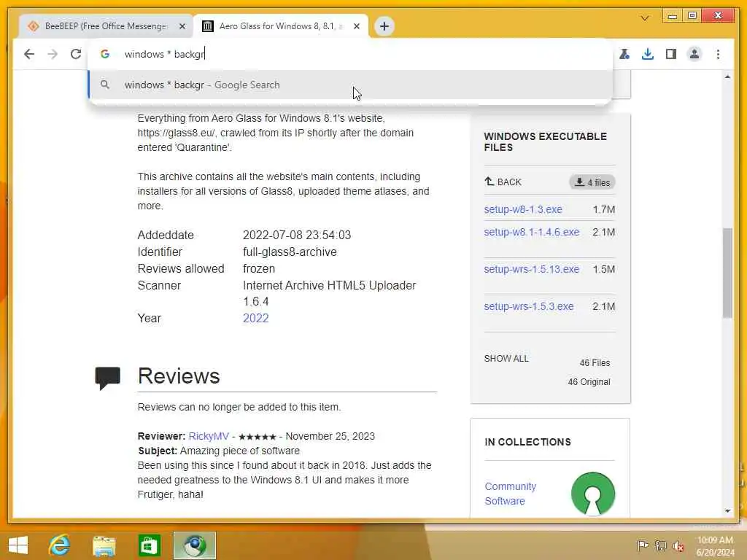Click the Reviews speech bubble icon
This screenshot has width=747, height=560.
(x=108, y=378)
